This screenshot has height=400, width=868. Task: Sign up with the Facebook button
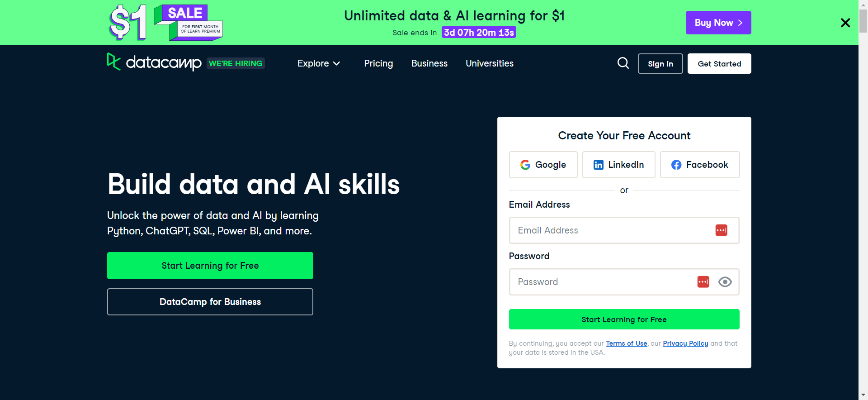coord(700,165)
